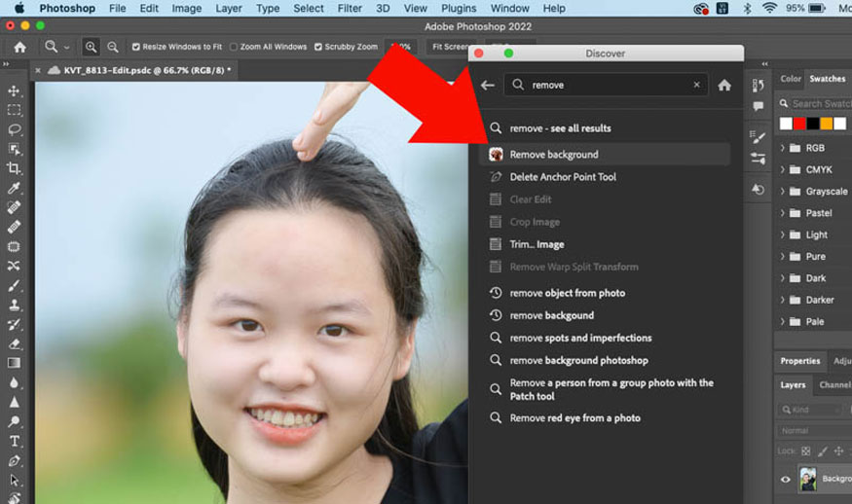Image resolution: width=852 pixels, height=504 pixels.
Task: Select the Rectangular Marquee tool
Action: pyautogui.click(x=15, y=110)
